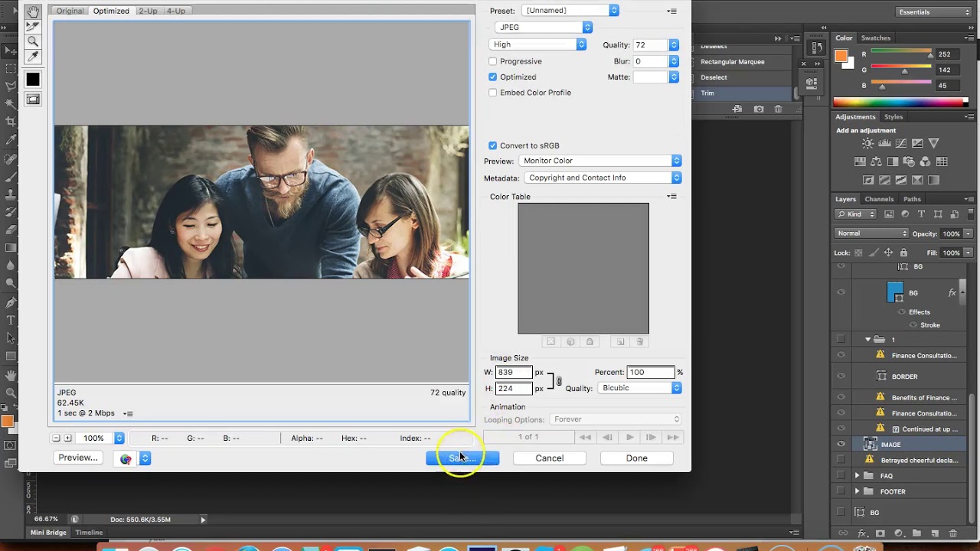Image resolution: width=980 pixels, height=551 pixels.
Task: Uncheck the Optimized checkbox
Action: point(493,77)
